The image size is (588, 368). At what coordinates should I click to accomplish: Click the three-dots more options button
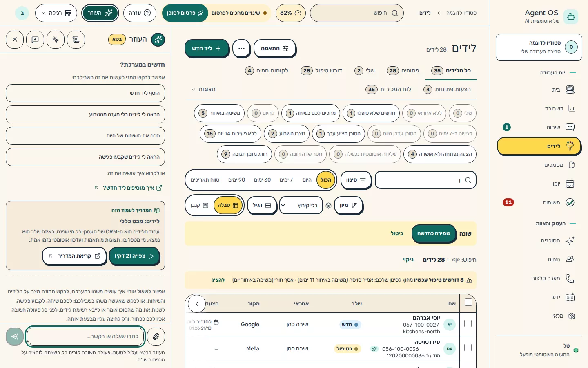(241, 48)
